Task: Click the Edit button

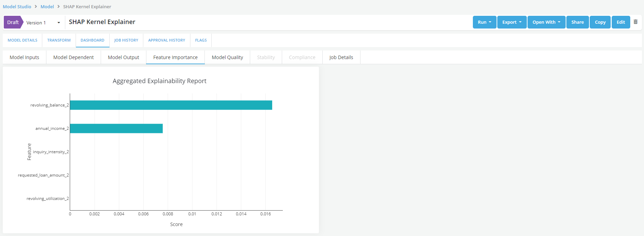Action: tap(621, 22)
